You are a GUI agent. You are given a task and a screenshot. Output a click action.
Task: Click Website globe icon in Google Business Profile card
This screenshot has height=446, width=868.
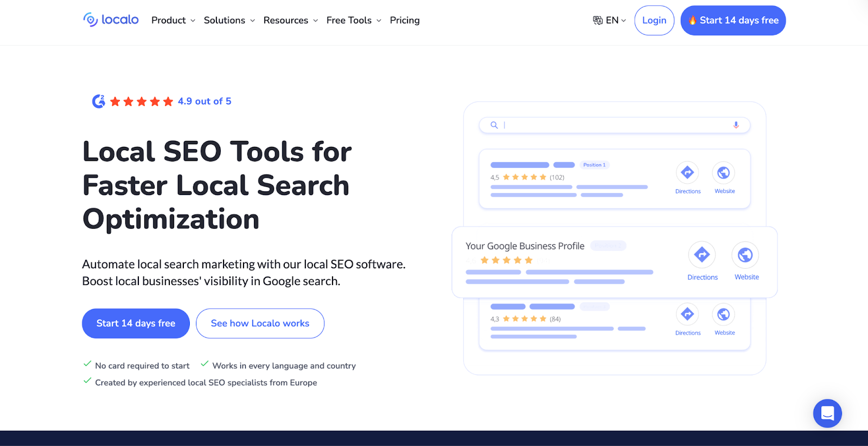point(745,255)
